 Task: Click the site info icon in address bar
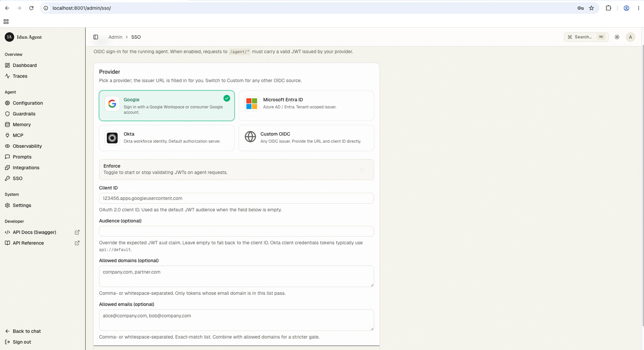coord(46,8)
